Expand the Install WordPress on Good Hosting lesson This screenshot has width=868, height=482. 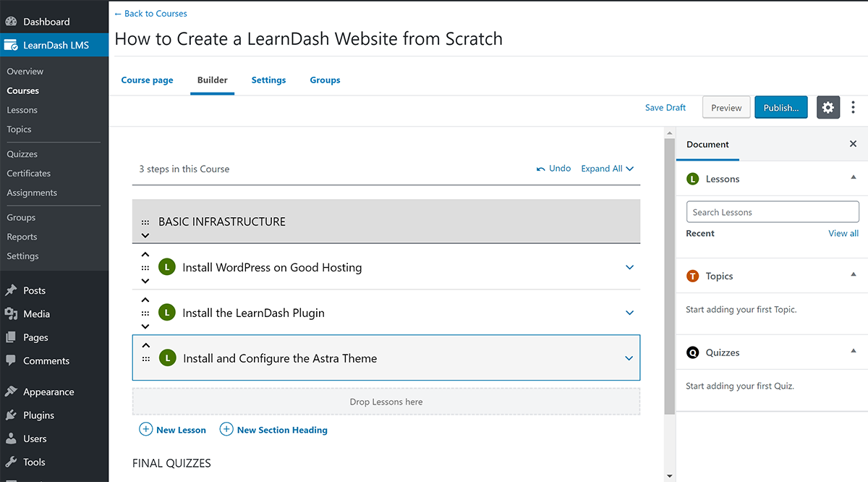click(629, 267)
